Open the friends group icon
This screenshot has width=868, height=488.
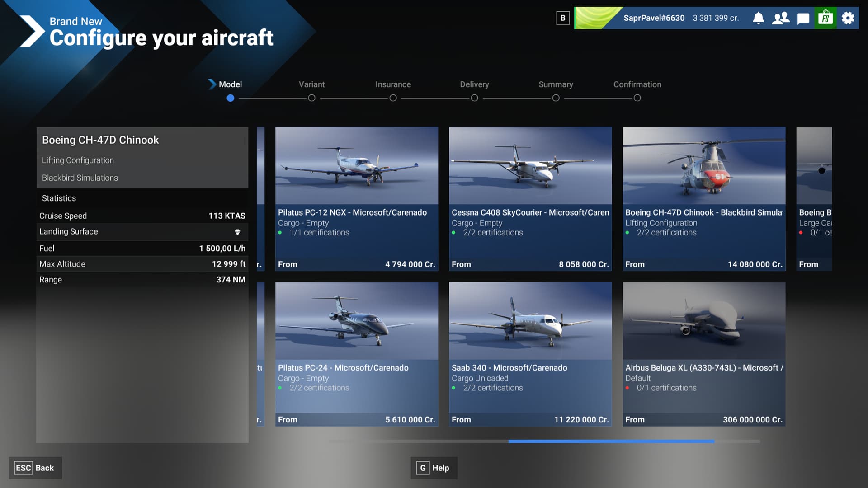(x=781, y=18)
